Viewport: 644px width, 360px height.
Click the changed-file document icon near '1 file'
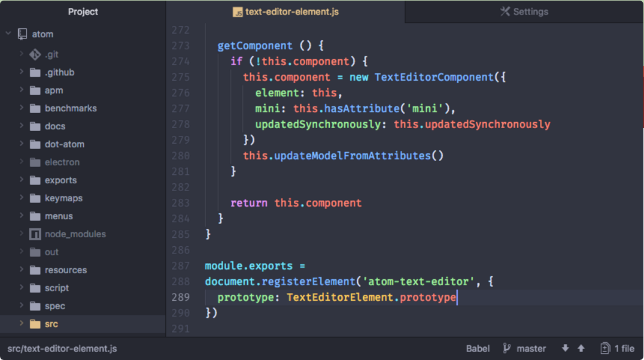point(604,348)
